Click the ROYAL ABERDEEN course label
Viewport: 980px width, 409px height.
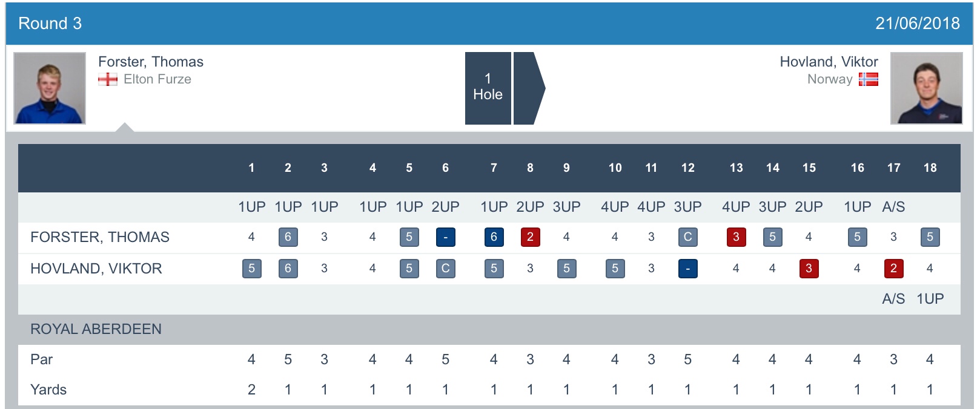96,329
